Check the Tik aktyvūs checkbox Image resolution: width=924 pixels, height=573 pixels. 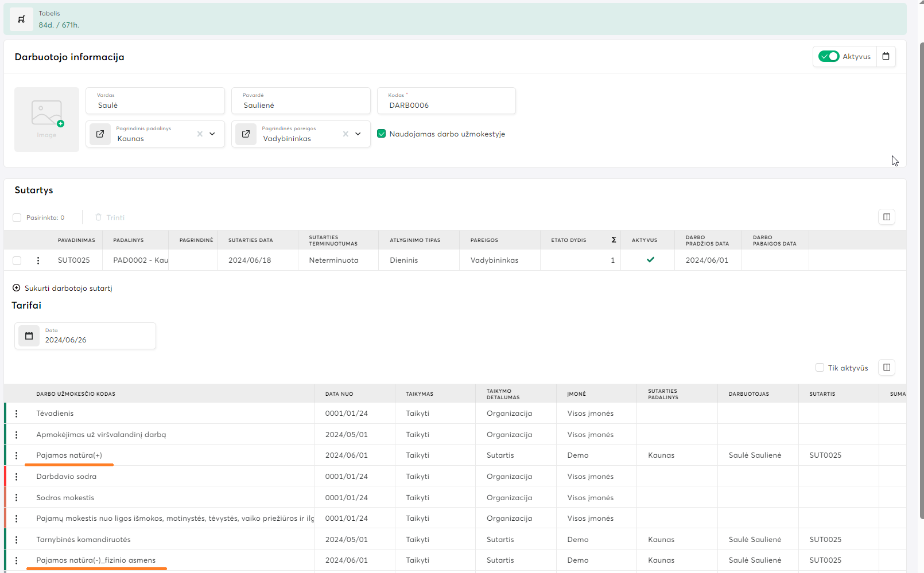820,368
